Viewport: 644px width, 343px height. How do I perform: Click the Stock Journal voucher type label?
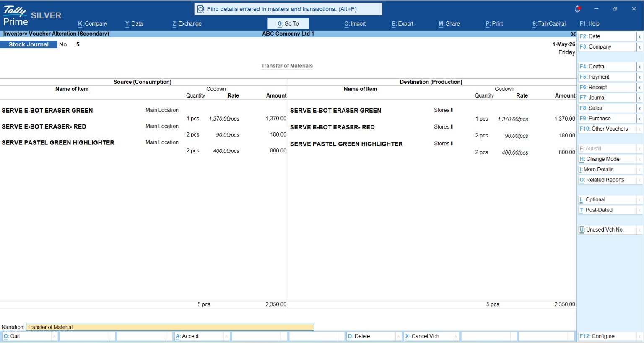click(29, 44)
